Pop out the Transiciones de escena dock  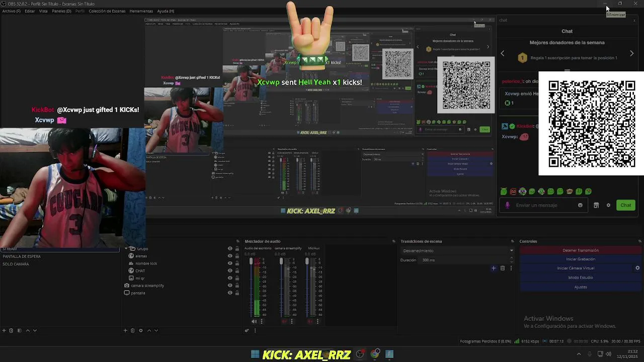512,241
